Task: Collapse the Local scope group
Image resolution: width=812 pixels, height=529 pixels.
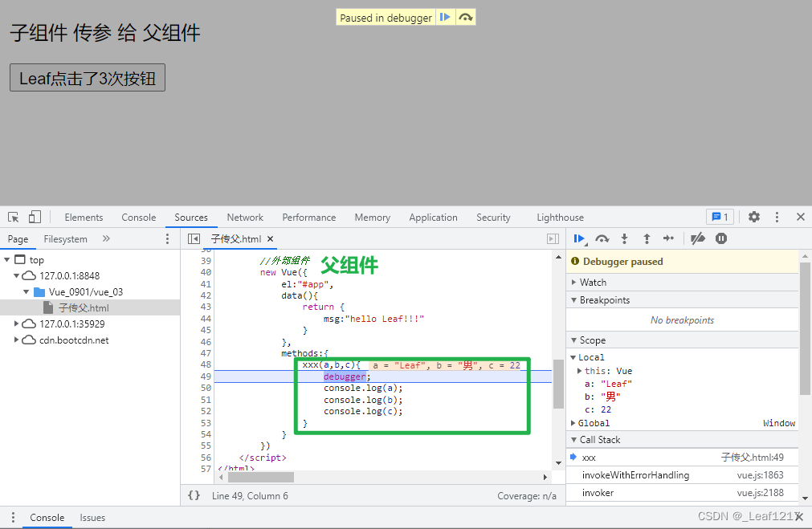Action: click(573, 357)
